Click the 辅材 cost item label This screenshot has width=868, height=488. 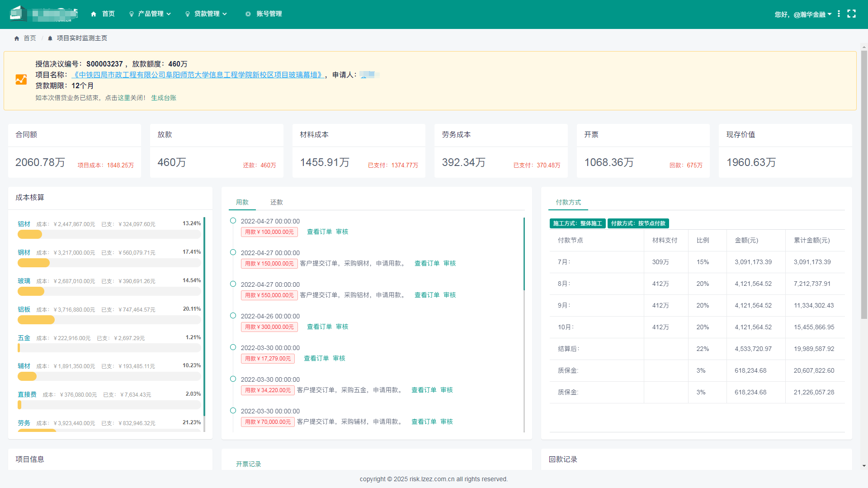[x=24, y=366]
